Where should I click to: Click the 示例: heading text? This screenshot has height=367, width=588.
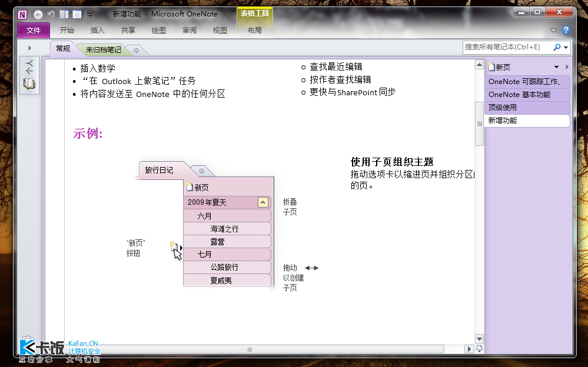coord(88,133)
